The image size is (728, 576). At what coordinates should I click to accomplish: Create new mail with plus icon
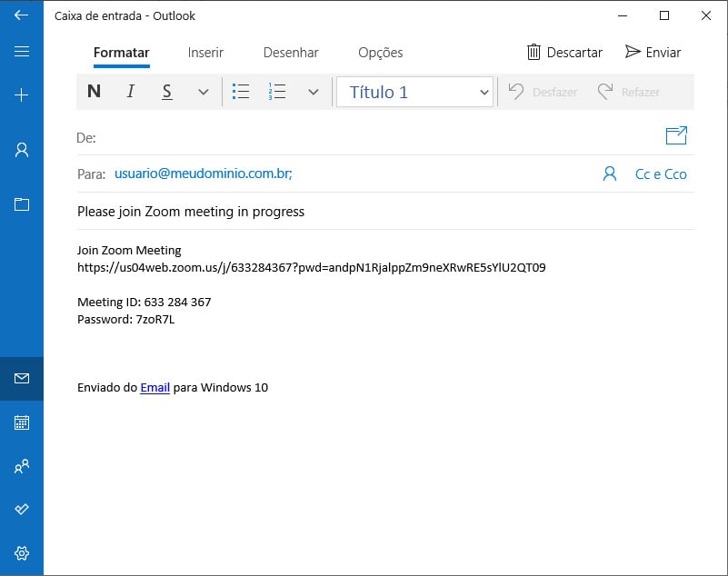(21, 95)
